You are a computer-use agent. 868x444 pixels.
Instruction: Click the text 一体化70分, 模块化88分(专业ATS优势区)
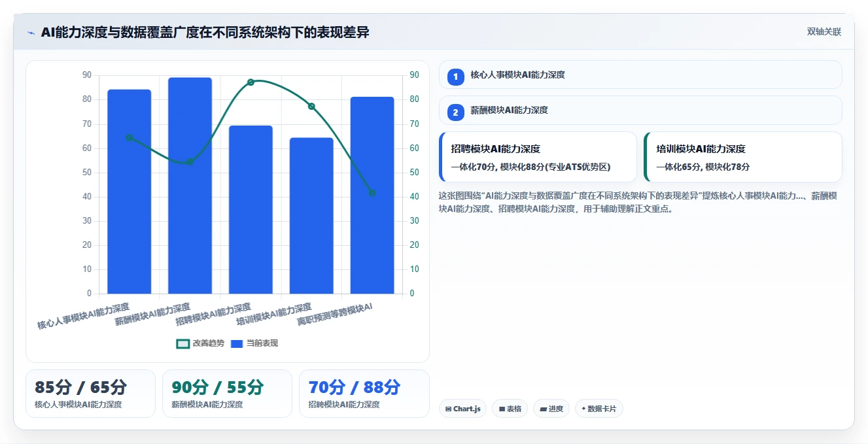click(530, 167)
